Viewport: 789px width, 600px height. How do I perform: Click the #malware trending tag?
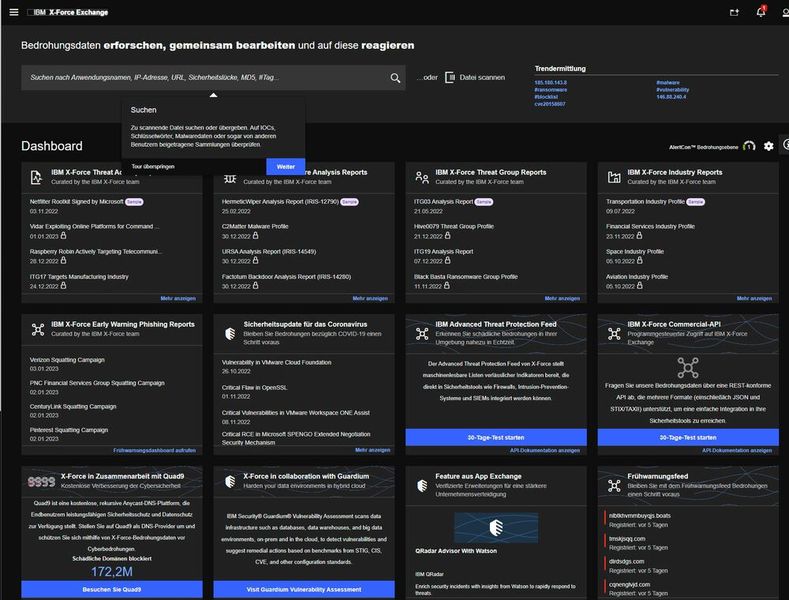pos(668,83)
